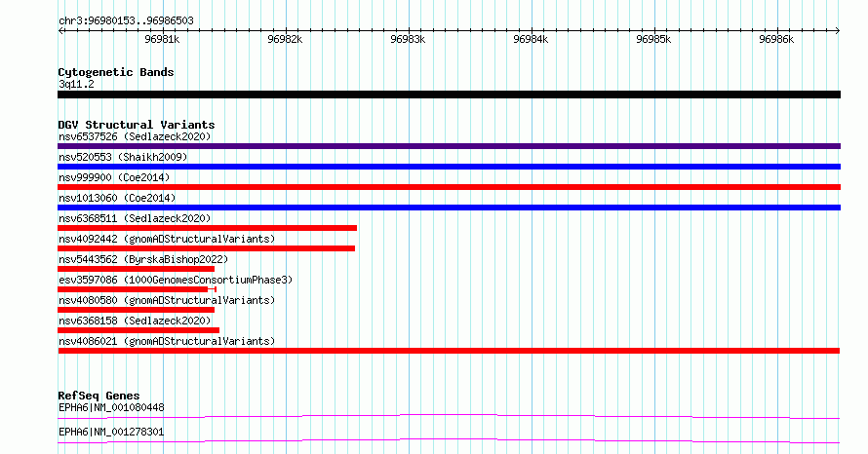868x454 pixels.
Task: Select the red nsv4086021 variant bar
Action: [449, 351]
